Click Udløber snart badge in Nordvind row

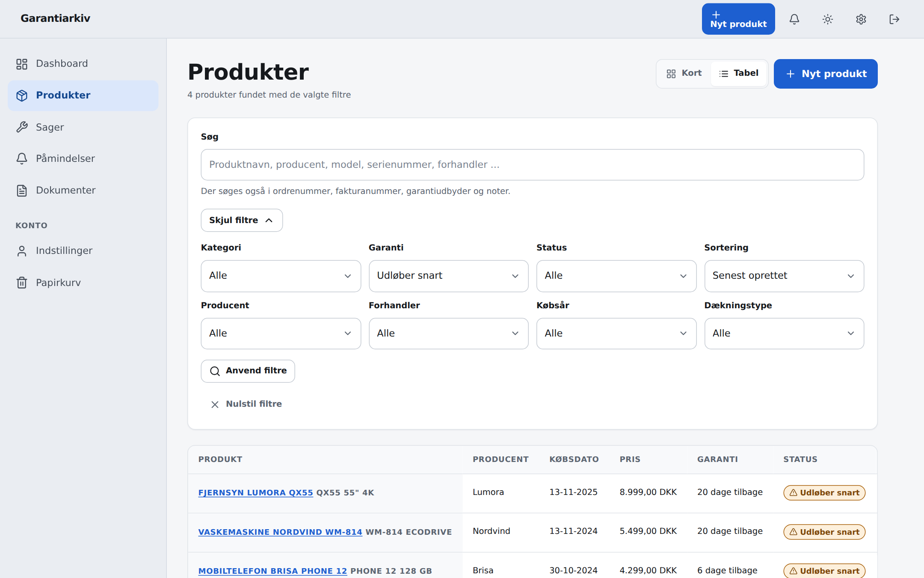[x=824, y=532]
